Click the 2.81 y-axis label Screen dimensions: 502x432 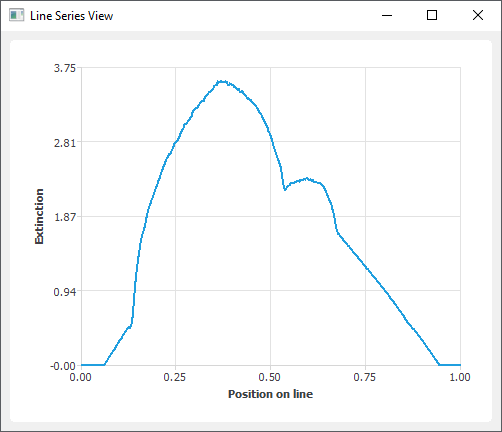tap(65, 143)
